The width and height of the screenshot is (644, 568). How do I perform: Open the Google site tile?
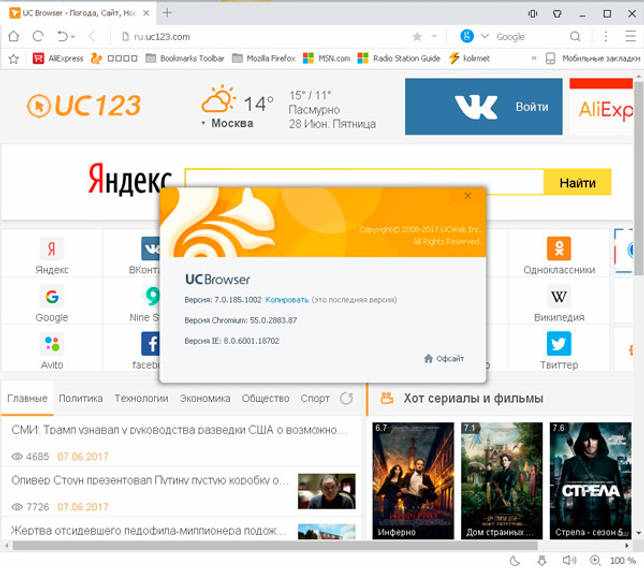(52, 304)
